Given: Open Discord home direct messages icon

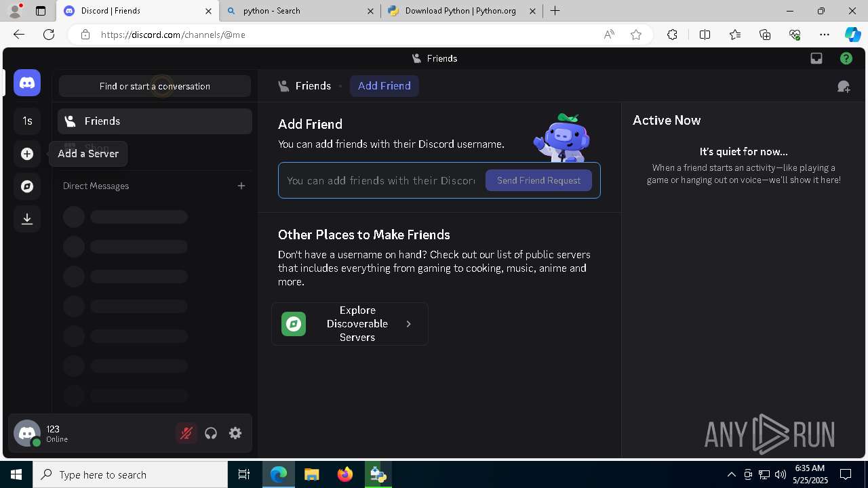Looking at the screenshot, I should (x=27, y=83).
